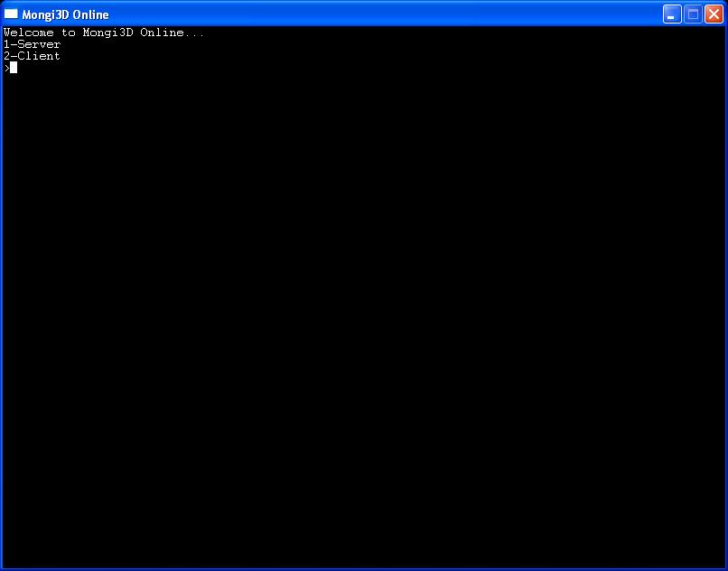Click the console icon in the title bar
The width and height of the screenshot is (728, 571).
pyautogui.click(x=11, y=14)
